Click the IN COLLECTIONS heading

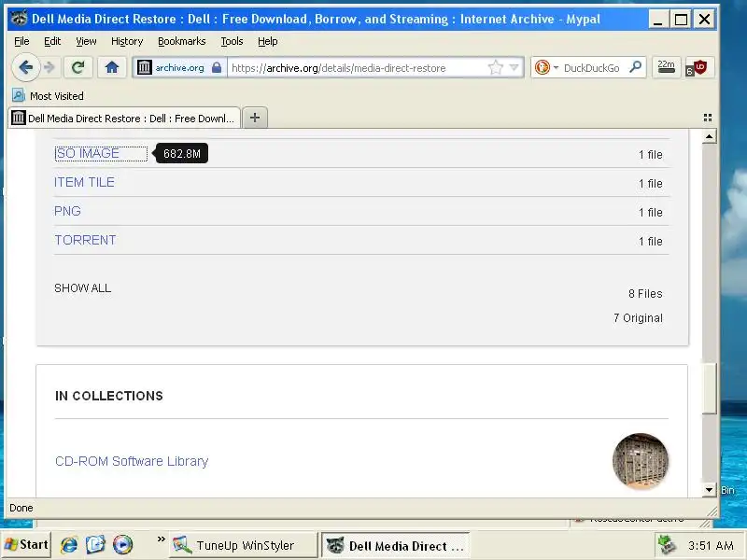click(x=109, y=396)
